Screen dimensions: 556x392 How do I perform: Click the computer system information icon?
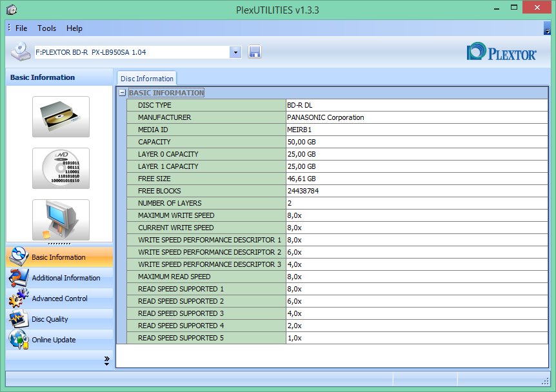(x=61, y=219)
